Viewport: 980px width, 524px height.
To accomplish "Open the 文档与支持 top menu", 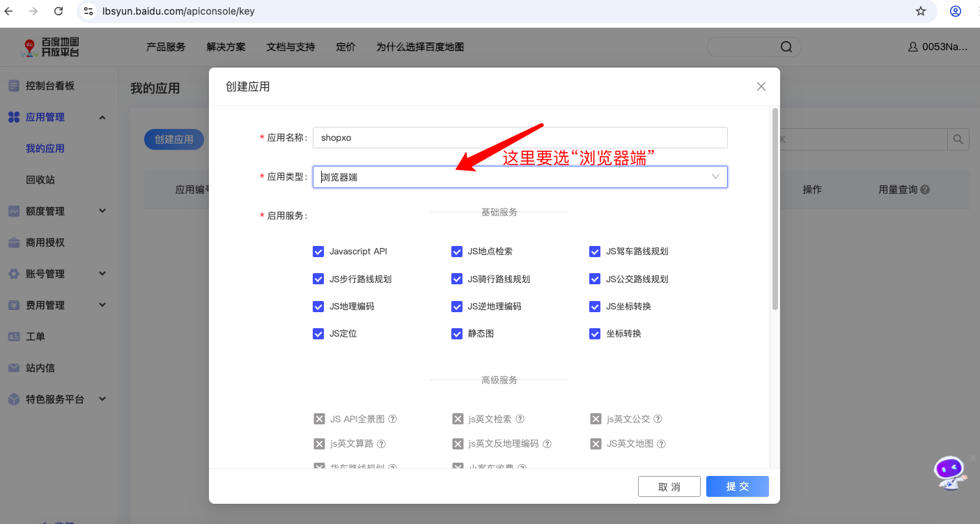I will pos(291,47).
